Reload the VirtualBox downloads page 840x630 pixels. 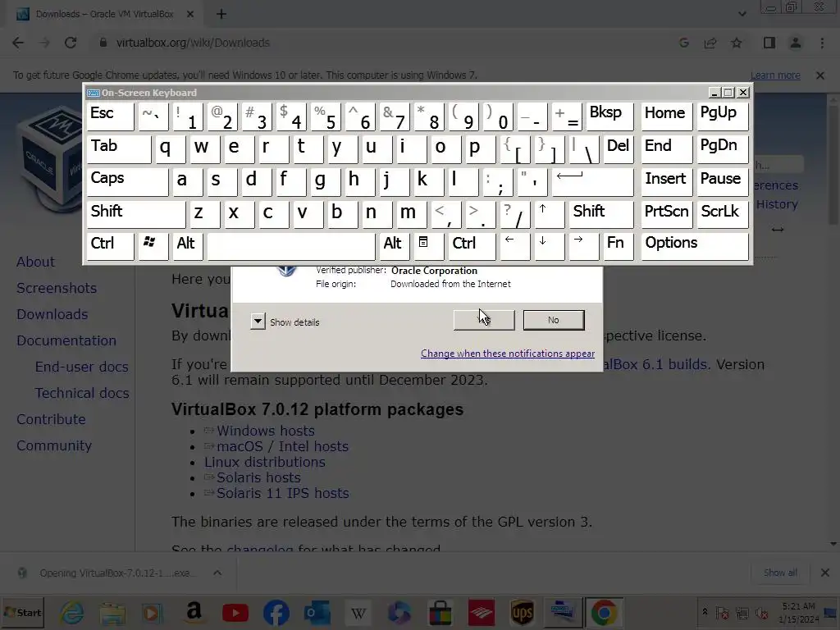[x=71, y=43]
